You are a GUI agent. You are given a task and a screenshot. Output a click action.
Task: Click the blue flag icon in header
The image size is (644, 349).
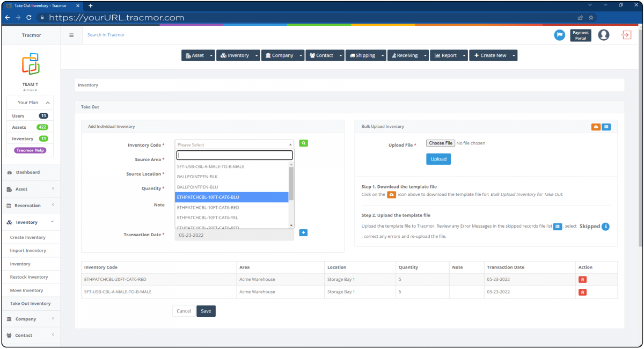pos(559,35)
